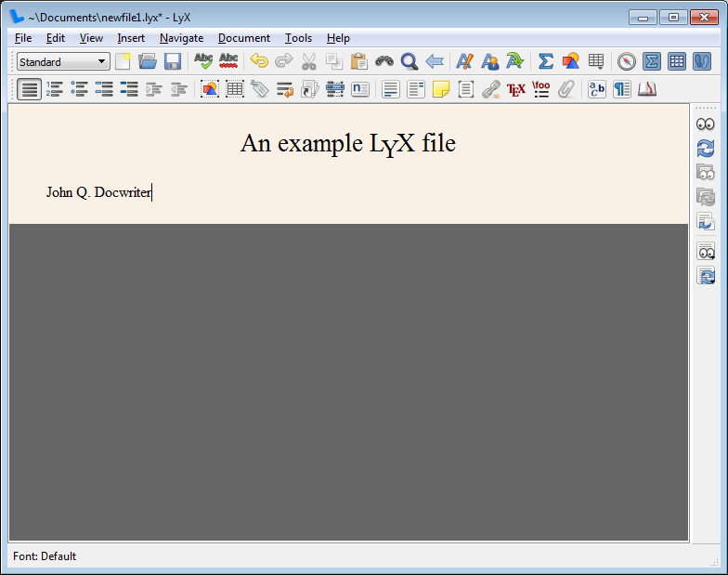The width and height of the screenshot is (728, 575).
Task: Click the Copy icon
Action: click(334, 61)
